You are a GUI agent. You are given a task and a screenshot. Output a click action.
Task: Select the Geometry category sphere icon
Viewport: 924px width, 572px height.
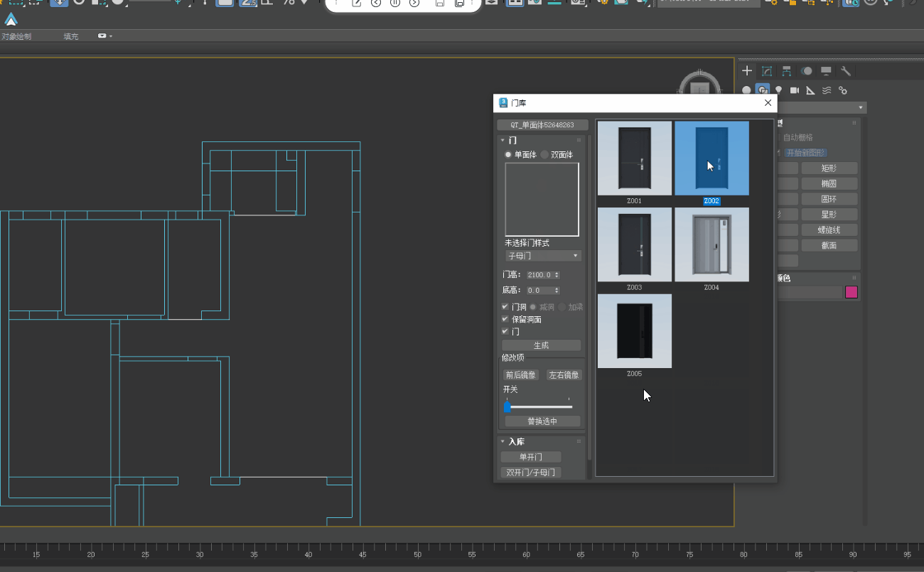(746, 90)
